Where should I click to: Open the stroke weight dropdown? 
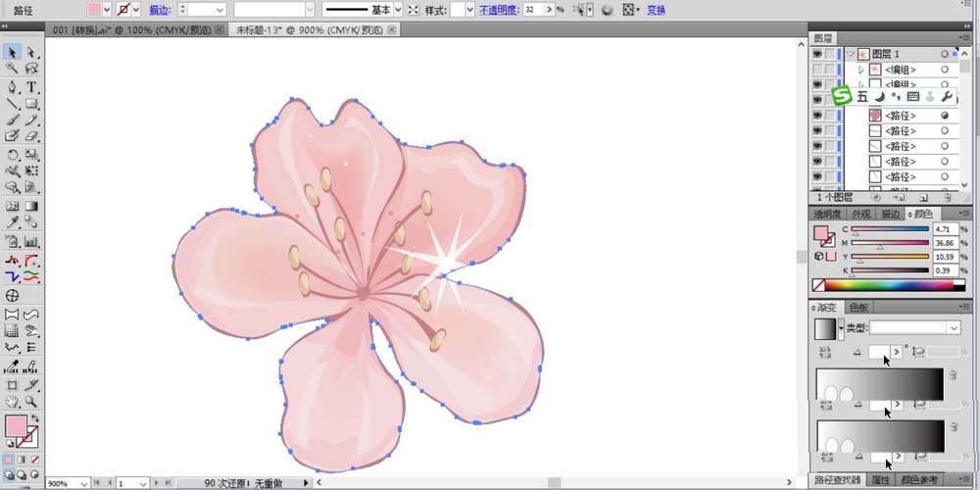[220, 10]
